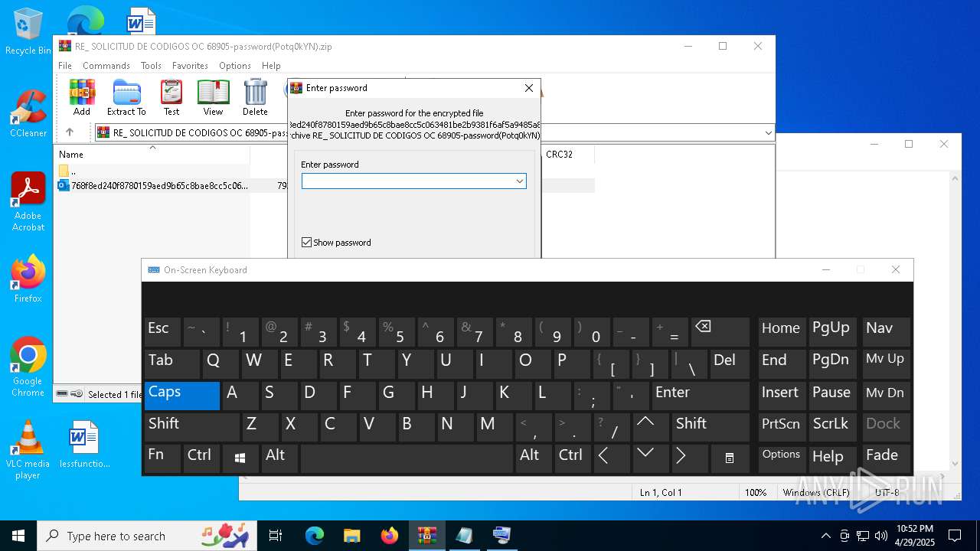Click the left arrow key

pyautogui.click(x=612, y=458)
